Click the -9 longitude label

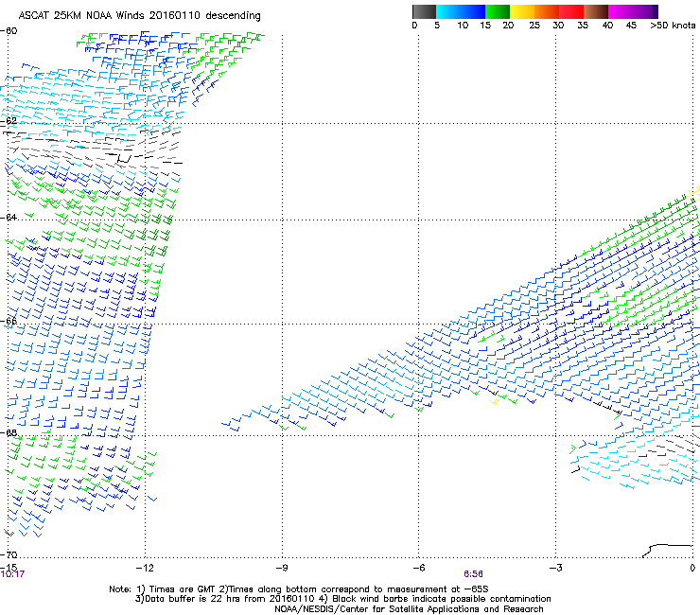coord(281,568)
